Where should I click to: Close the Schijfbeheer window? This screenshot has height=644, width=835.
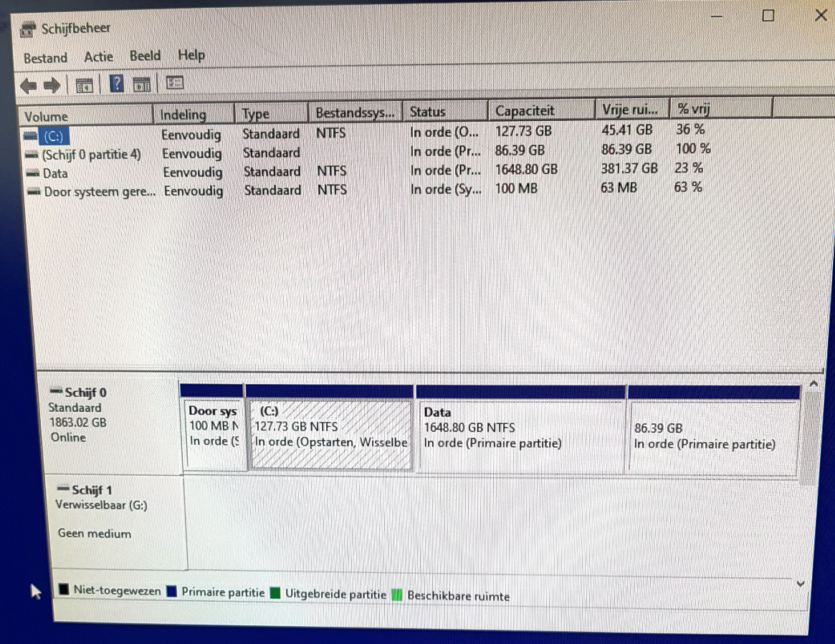820,16
